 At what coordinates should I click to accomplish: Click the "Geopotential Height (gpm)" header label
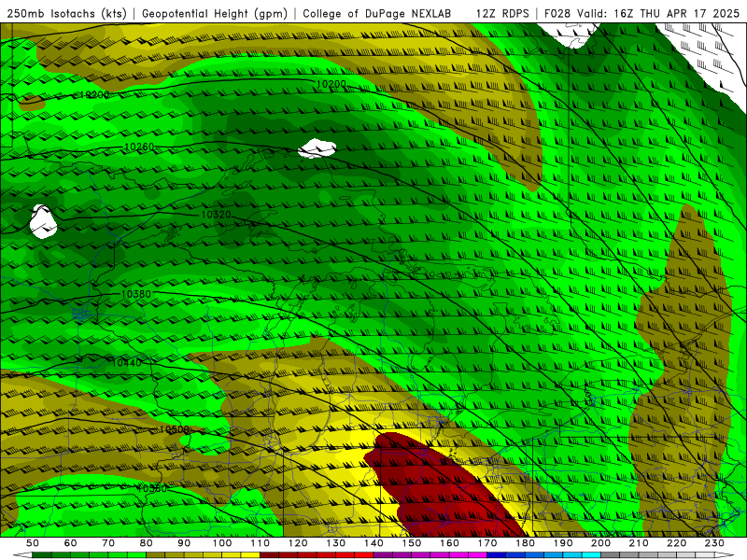215,14
